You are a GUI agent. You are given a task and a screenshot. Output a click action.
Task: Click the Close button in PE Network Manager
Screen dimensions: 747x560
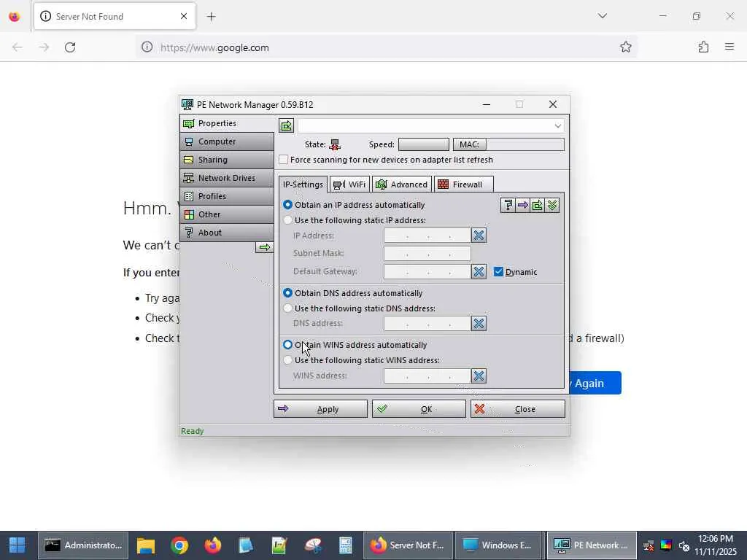518,409
